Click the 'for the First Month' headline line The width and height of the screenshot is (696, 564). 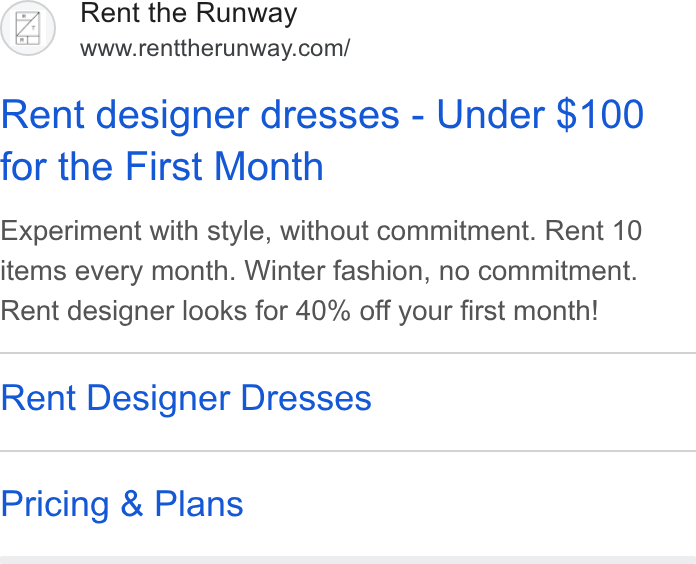162,166
